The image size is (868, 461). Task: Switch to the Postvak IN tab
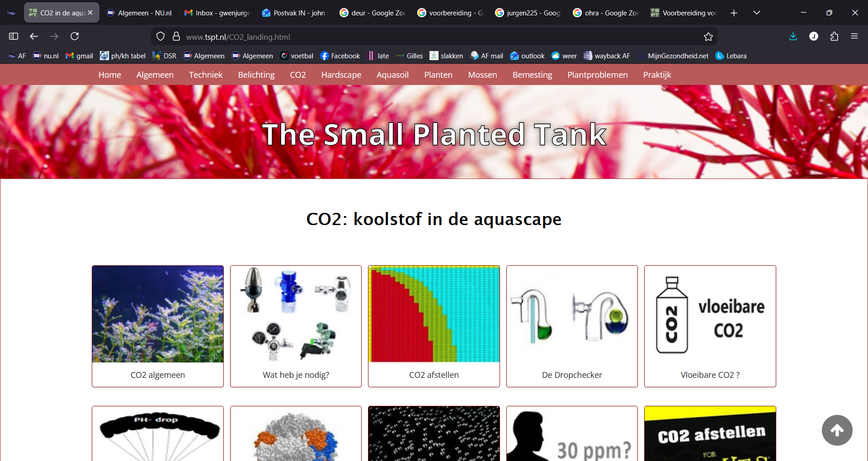[x=294, y=13]
